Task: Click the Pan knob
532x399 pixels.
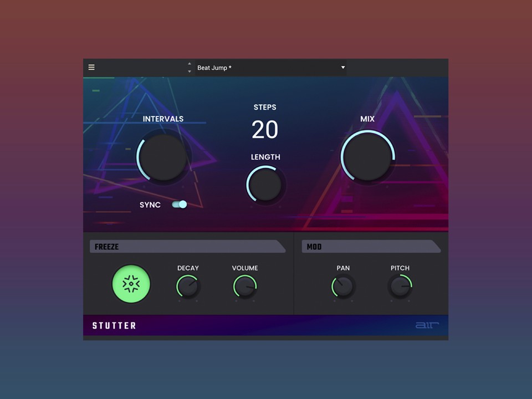Action: pyautogui.click(x=343, y=287)
